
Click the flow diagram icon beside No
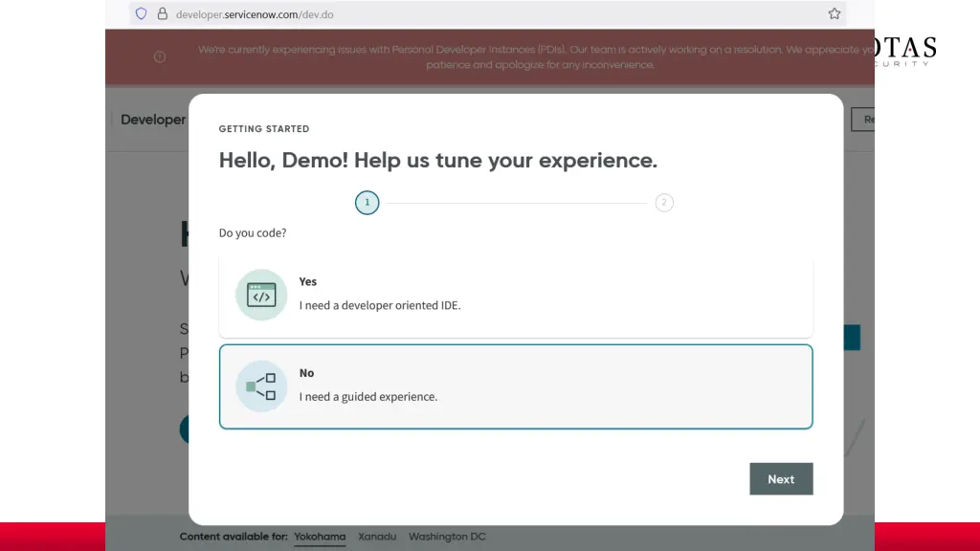[261, 386]
